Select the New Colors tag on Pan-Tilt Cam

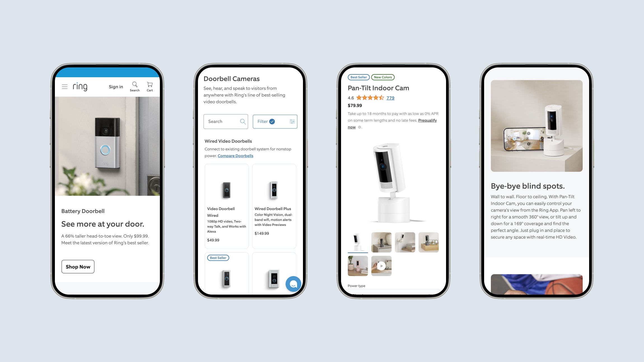point(382,77)
